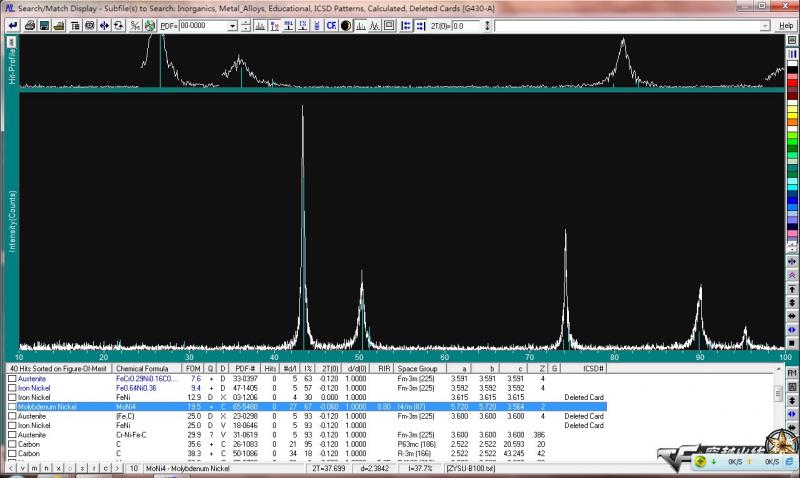This screenshot has width=800, height=478.
Task: Click the globe icon beside PDF field
Action: (149, 25)
